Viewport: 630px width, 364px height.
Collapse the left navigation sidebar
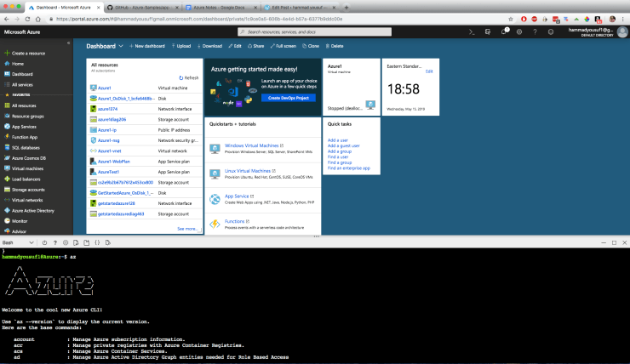click(68, 42)
